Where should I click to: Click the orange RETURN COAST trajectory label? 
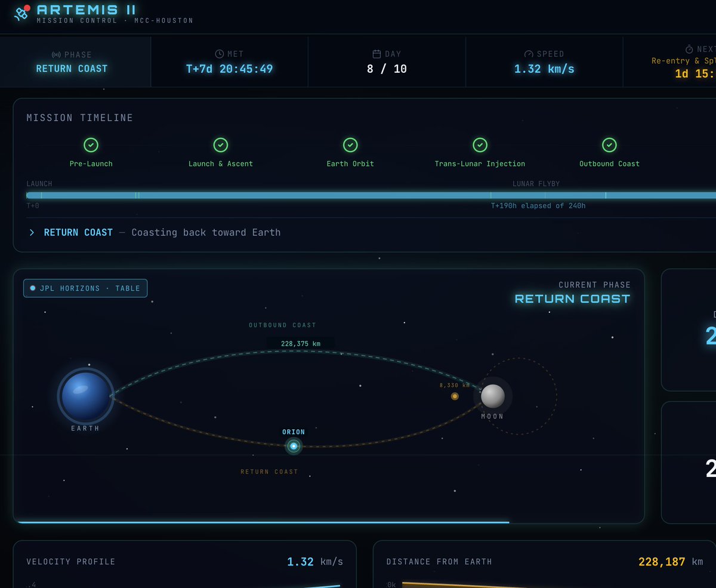269,472
